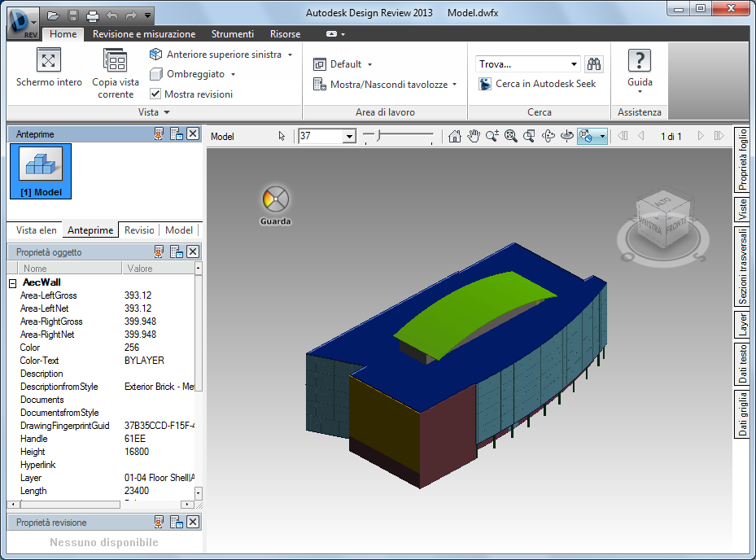Close the Anteprime palette
This screenshot has width=756, height=560.
(193, 134)
